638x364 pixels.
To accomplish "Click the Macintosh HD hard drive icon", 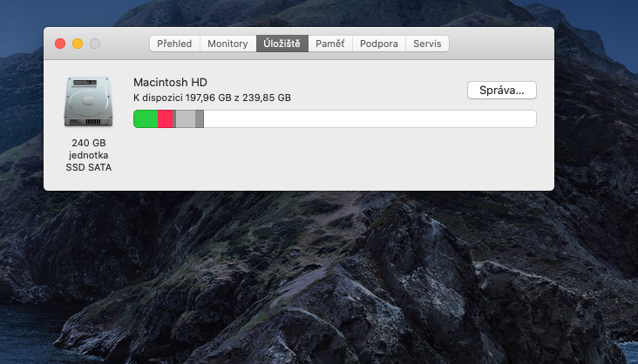I will point(88,101).
